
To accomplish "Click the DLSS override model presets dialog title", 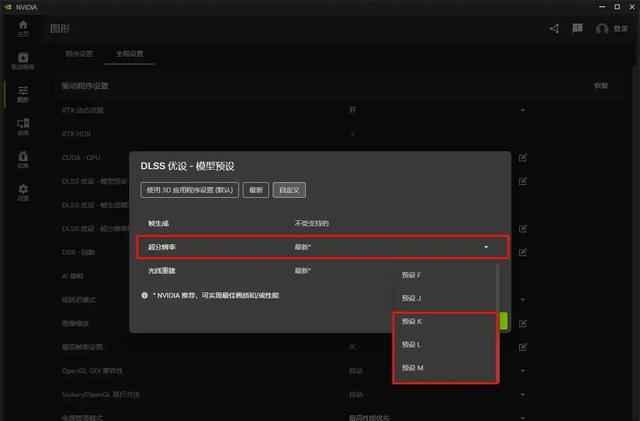I will 187,166.
